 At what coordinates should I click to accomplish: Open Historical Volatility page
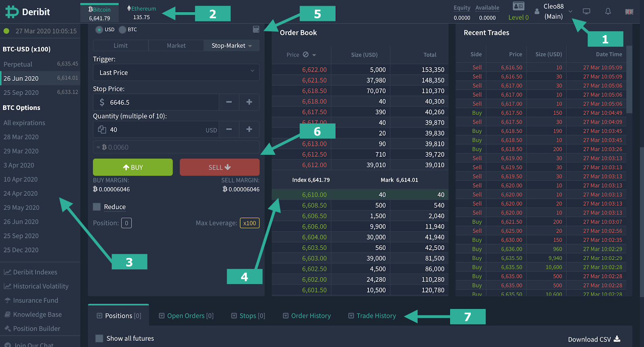[36, 286]
